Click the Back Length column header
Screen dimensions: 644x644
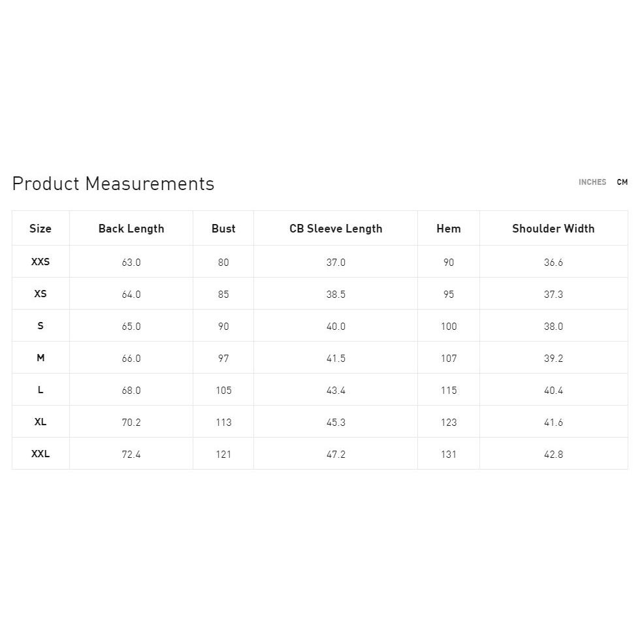point(131,229)
